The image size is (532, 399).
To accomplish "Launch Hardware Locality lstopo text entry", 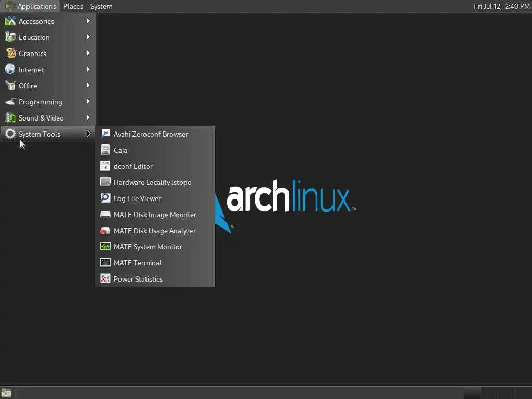I will pos(152,182).
